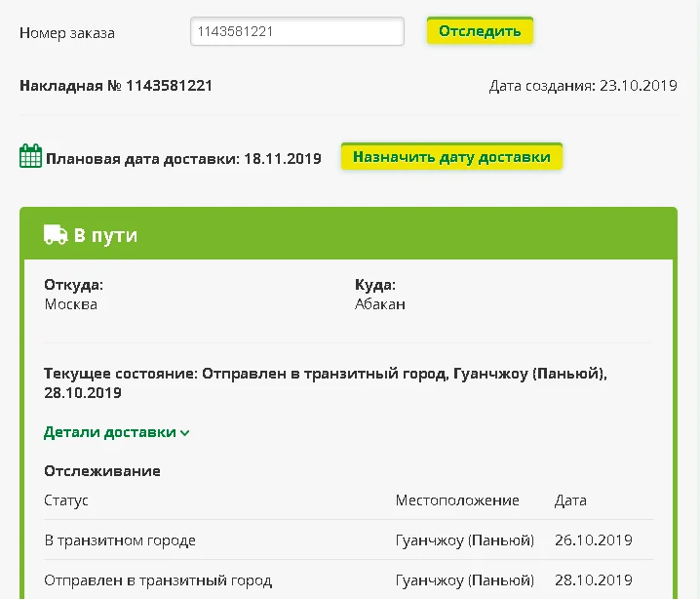The image size is (700, 599).
Task: Click the Отследить button
Action: [x=480, y=31]
